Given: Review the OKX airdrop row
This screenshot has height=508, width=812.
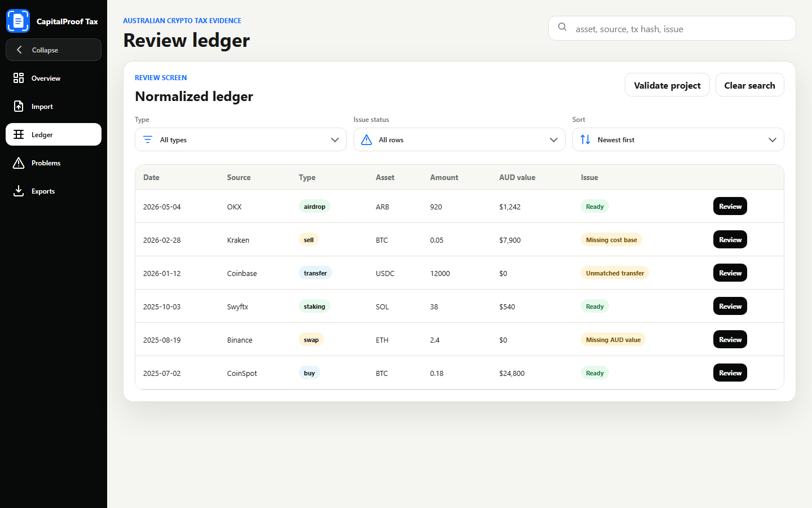Looking at the screenshot, I should pyautogui.click(x=730, y=206).
